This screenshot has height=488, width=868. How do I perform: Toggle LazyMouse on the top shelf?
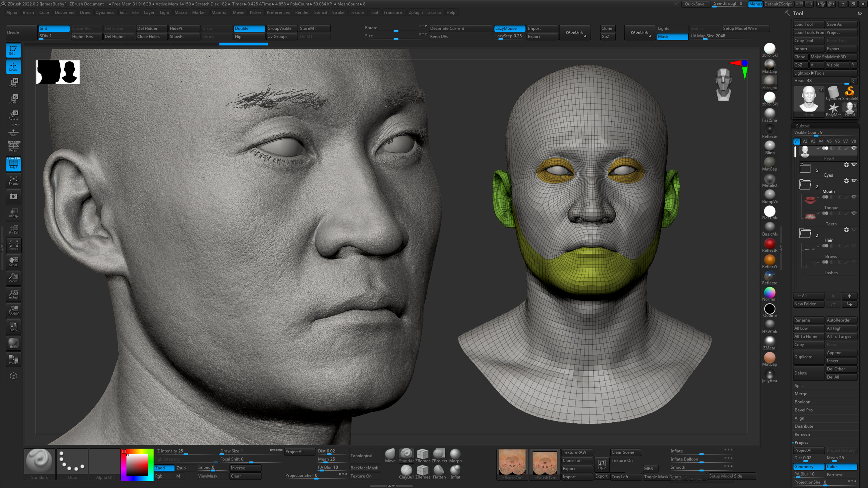coord(509,28)
